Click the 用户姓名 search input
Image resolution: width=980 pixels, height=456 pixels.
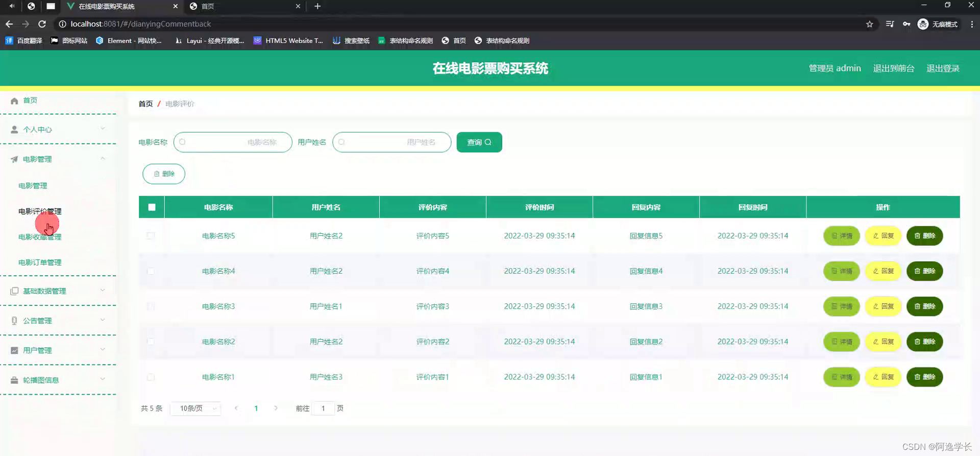[x=392, y=142]
